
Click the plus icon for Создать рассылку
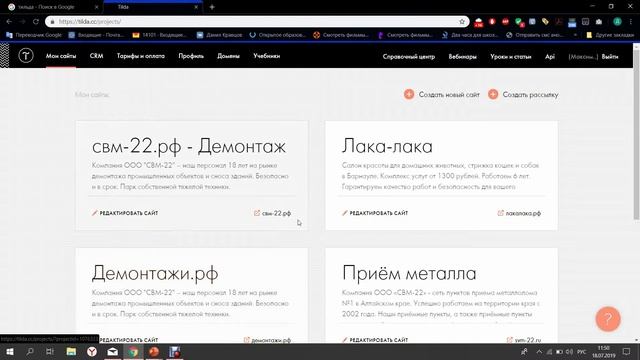click(x=493, y=94)
